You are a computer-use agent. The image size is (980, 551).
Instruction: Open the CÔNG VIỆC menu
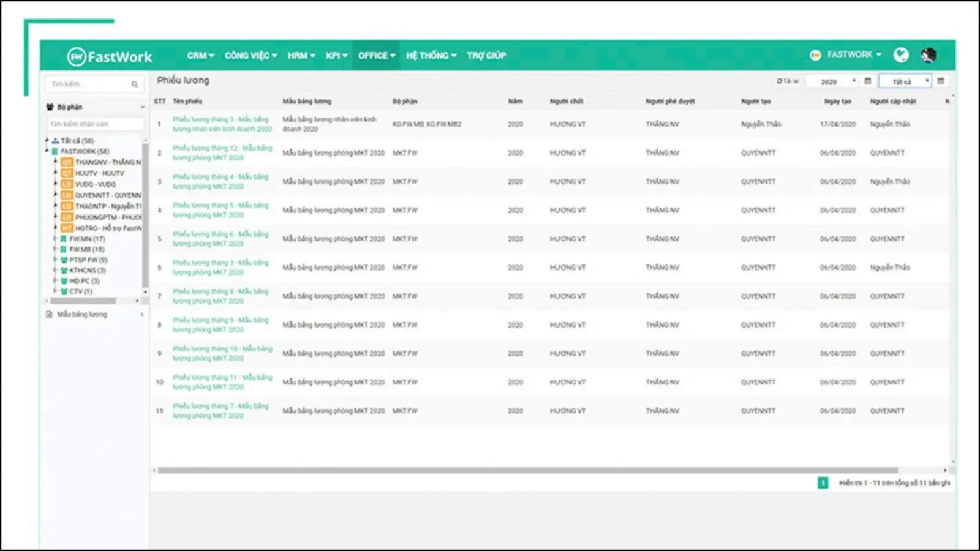[251, 55]
